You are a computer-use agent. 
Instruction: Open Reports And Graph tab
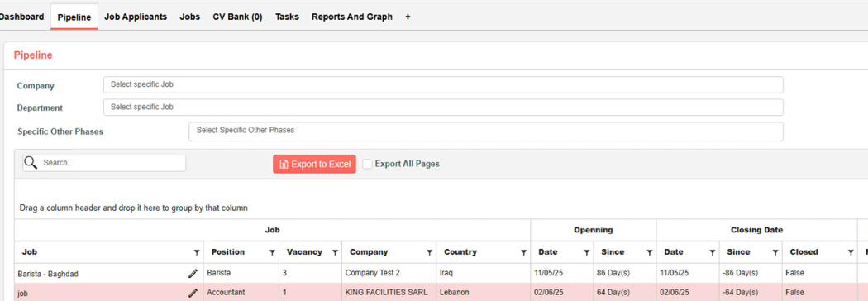point(352,17)
